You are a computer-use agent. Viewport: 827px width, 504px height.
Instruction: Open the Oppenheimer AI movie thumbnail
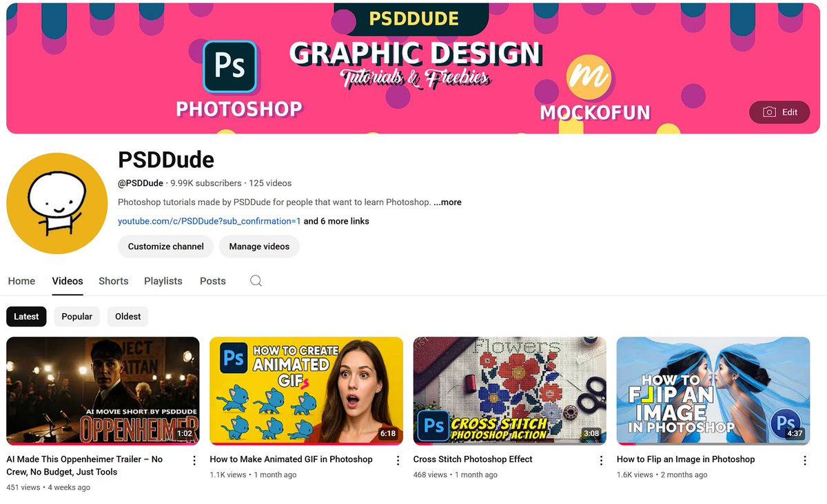[103, 391]
